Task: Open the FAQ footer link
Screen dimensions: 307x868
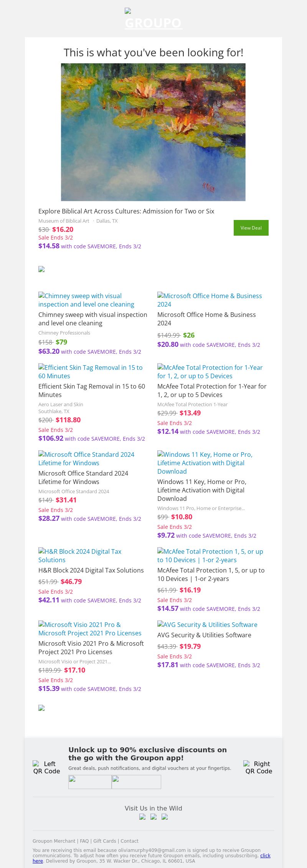Action: pos(84,841)
